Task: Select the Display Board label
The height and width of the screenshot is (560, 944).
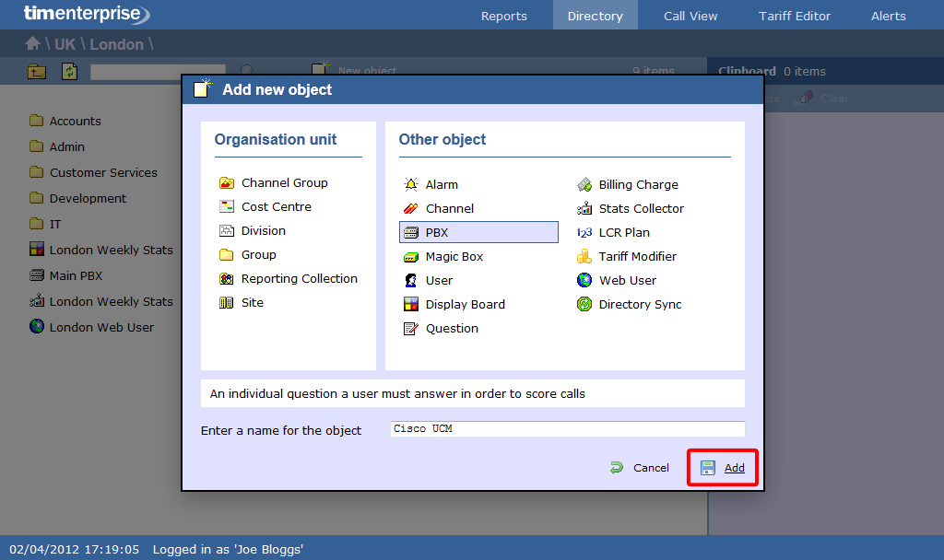Action: tap(466, 304)
